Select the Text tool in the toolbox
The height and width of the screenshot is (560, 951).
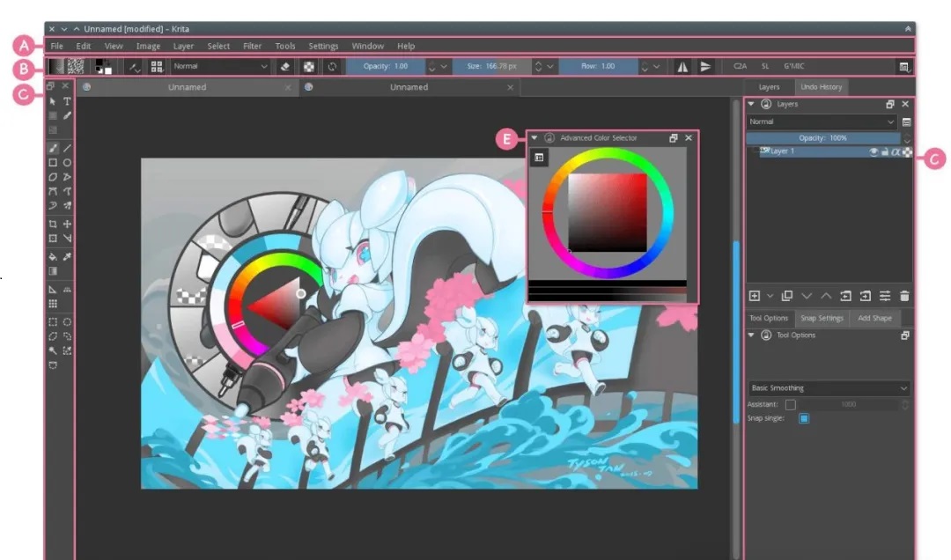pyautogui.click(x=67, y=101)
